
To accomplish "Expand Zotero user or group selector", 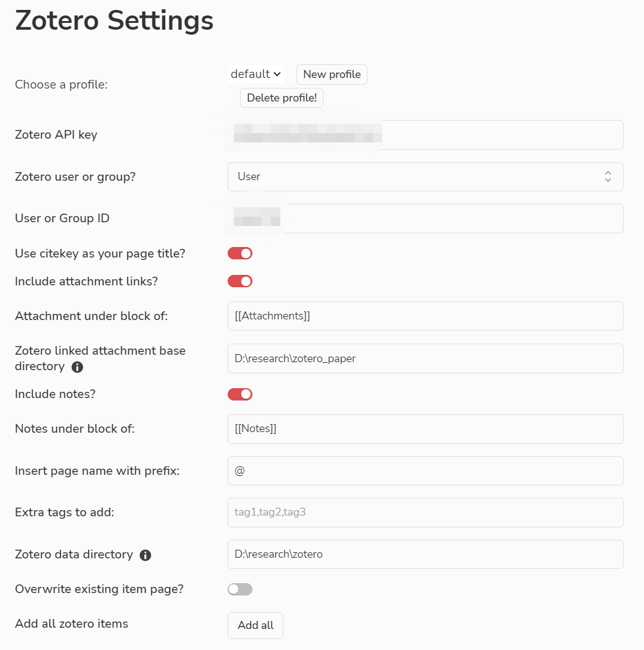I will pos(425,176).
